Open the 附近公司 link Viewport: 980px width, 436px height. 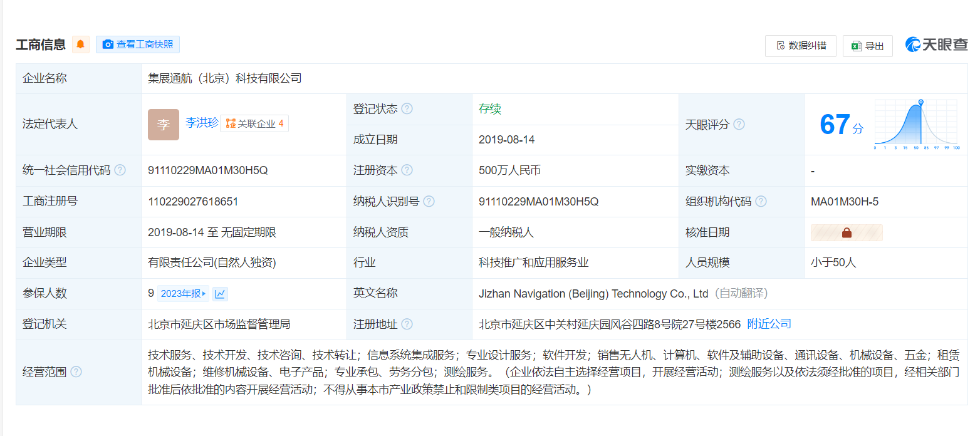(x=769, y=324)
